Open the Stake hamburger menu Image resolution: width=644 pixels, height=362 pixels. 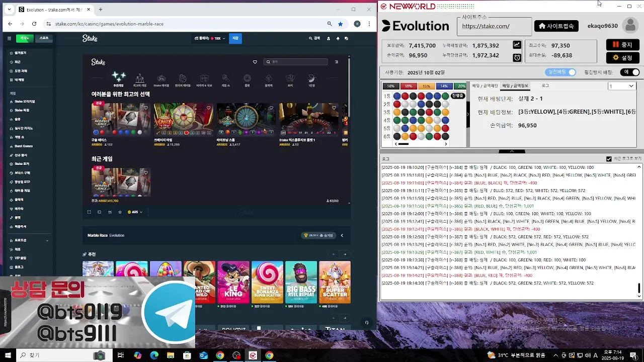pyautogui.click(x=9, y=38)
